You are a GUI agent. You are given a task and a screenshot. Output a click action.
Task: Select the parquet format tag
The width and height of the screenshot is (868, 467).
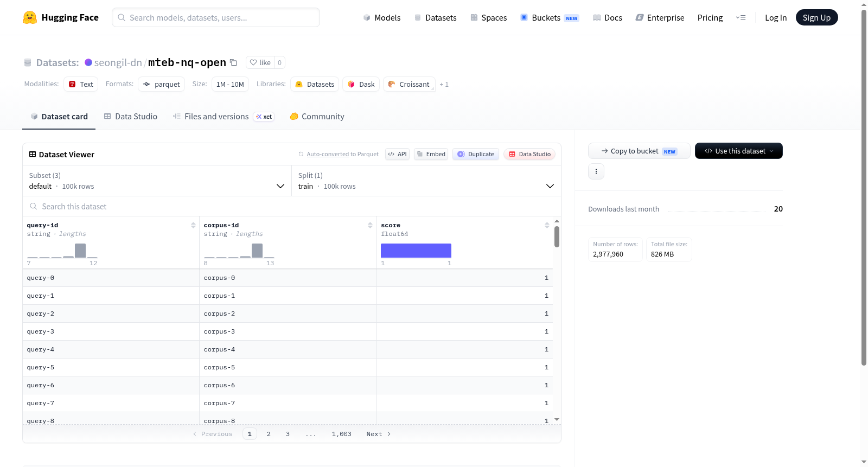pos(162,84)
